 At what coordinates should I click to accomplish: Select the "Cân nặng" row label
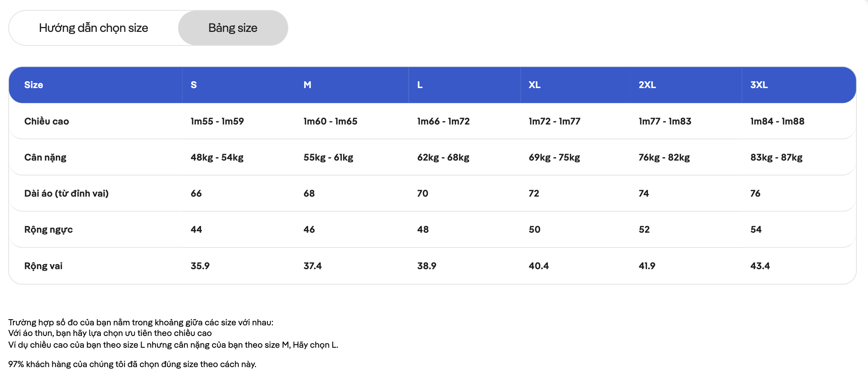(45, 158)
